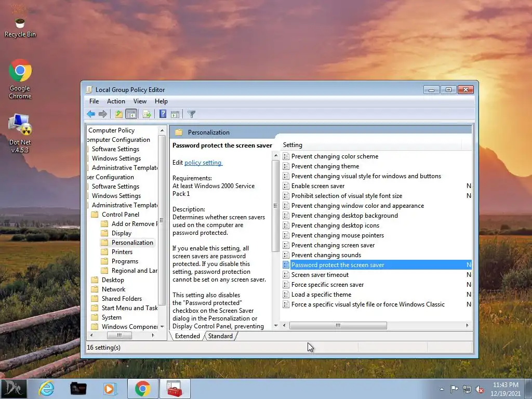Toggle the Show/Hide Action Pane icon

pyautogui.click(x=175, y=114)
